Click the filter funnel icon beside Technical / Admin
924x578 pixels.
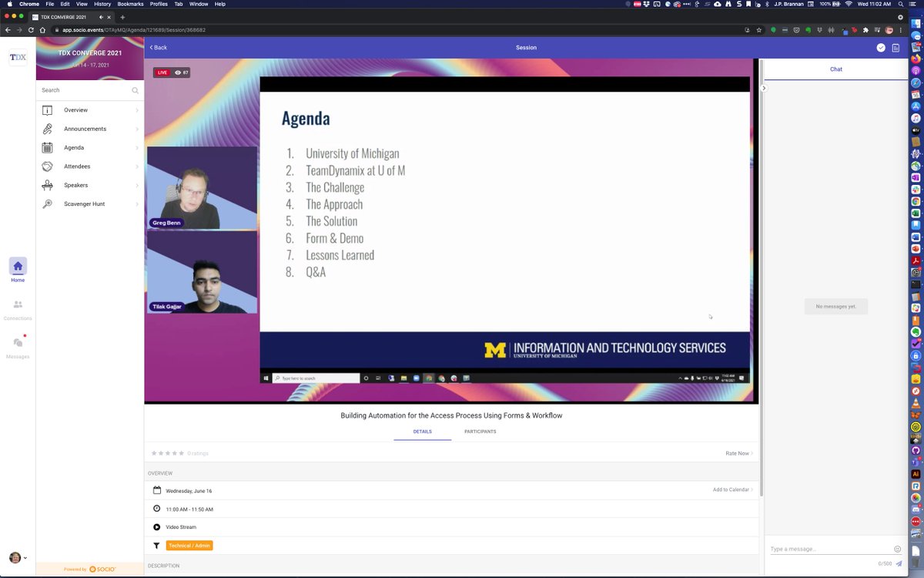click(156, 546)
